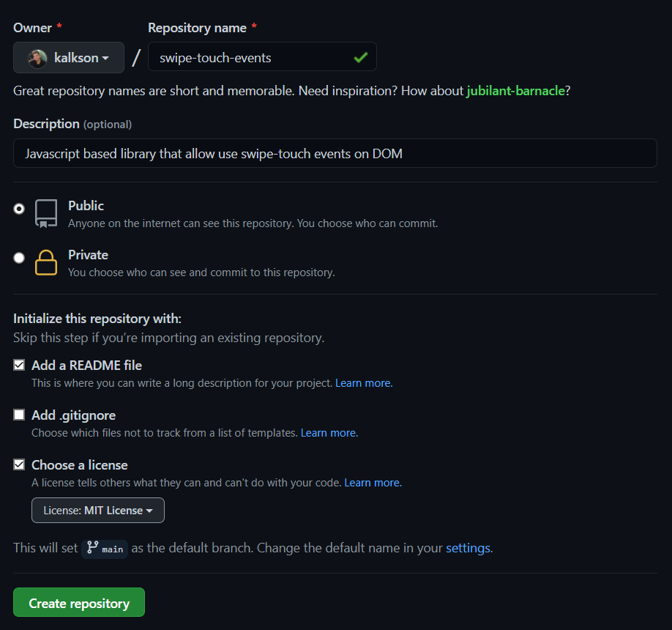Expand the License: MIT License dropdown
The image size is (672, 630).
pyautogui.click(x=97, y=511)
